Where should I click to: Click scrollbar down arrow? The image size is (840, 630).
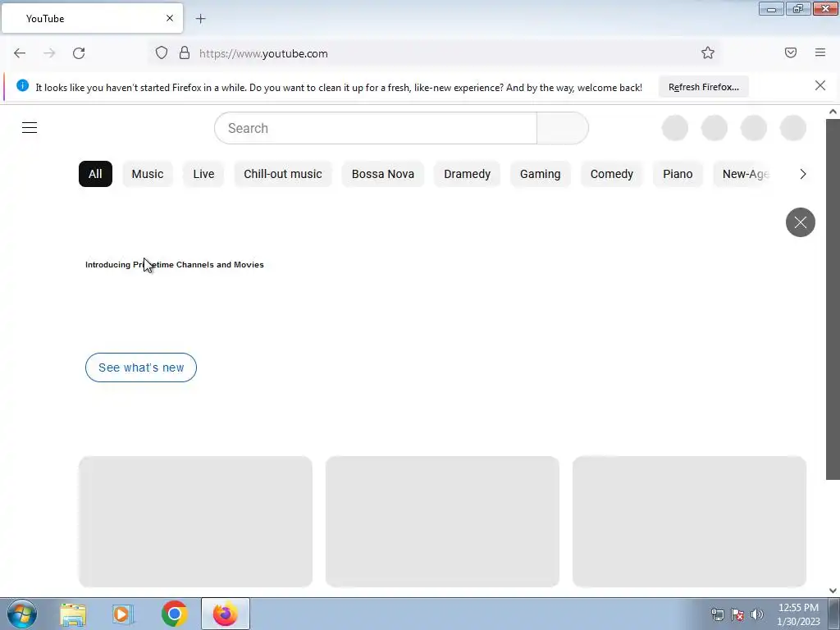coord(833,590)
